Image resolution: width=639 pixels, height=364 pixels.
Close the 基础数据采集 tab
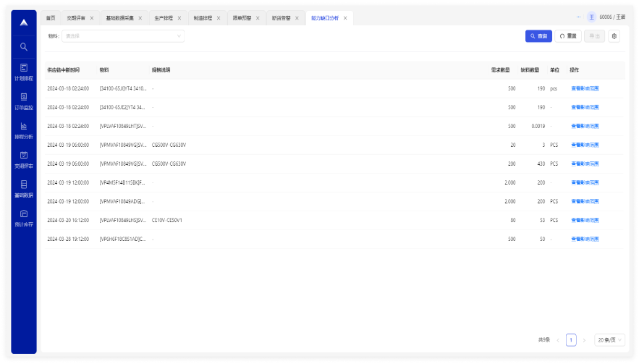coord(140,18)
